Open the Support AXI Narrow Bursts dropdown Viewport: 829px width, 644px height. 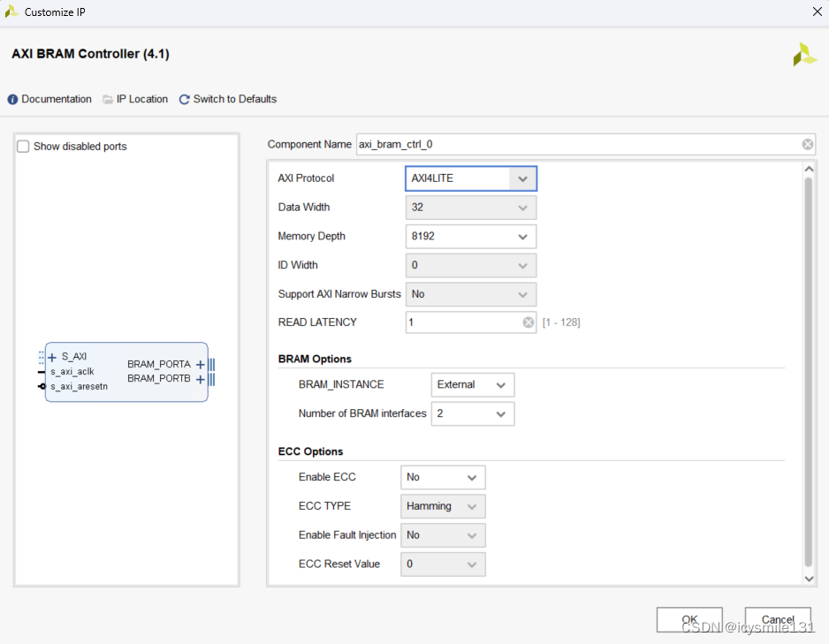click(470, 294)
